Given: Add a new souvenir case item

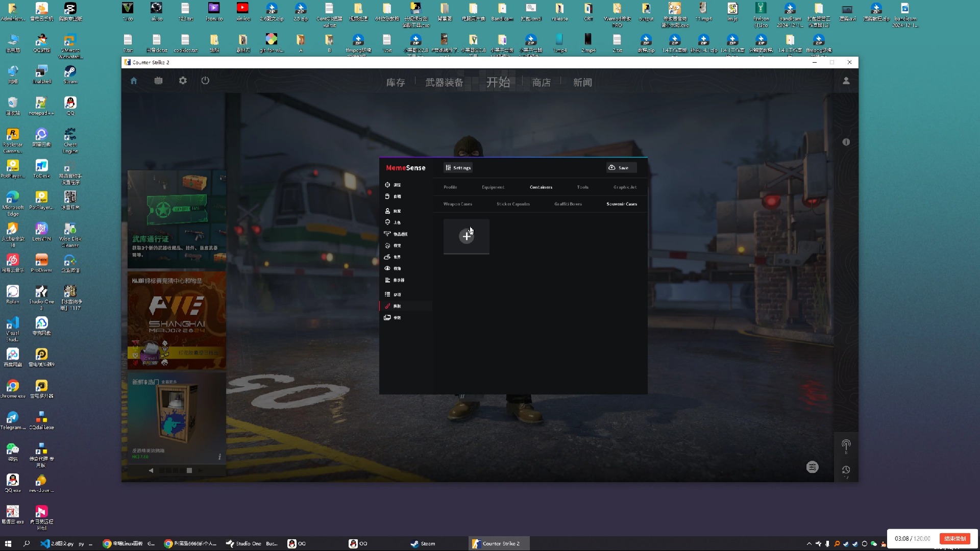Looking at the screenshot, I should pos(466,236).
